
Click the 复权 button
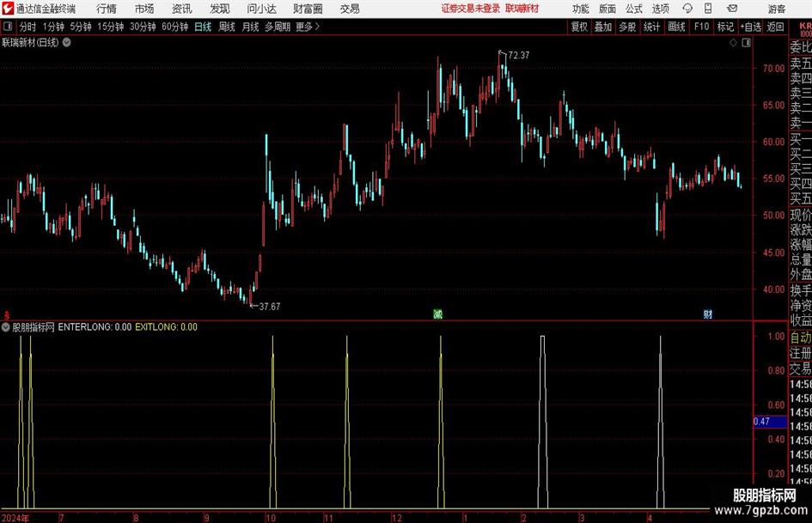pyautogui.click(x=579, y=27)
